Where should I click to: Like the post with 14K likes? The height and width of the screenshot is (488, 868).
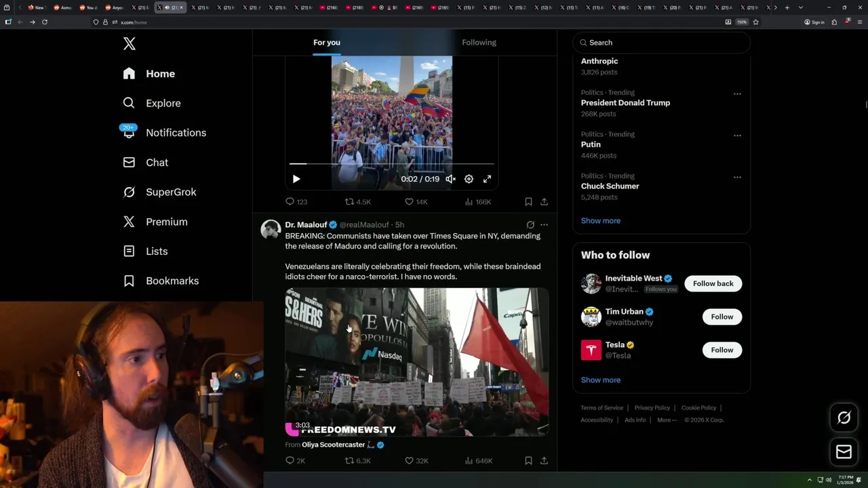pyautogui.click(x=416, y=202)
